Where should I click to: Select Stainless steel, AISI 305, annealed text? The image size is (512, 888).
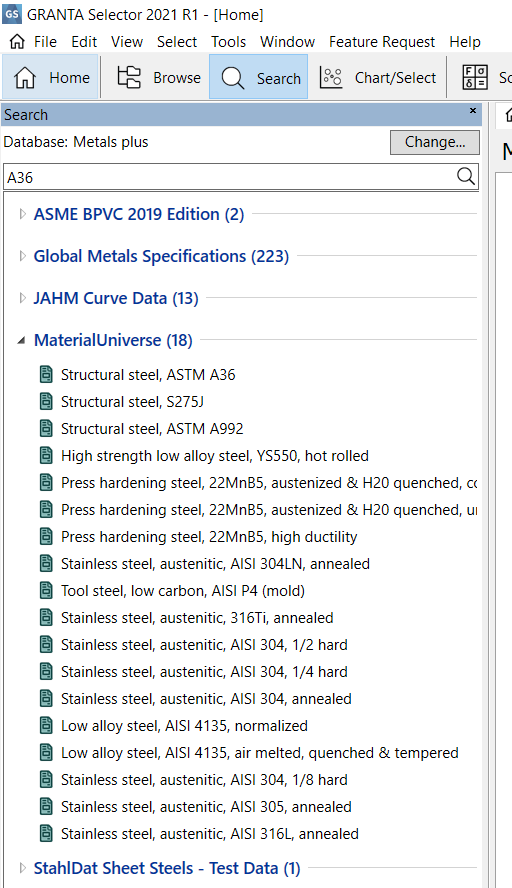[x=206, y=807]
